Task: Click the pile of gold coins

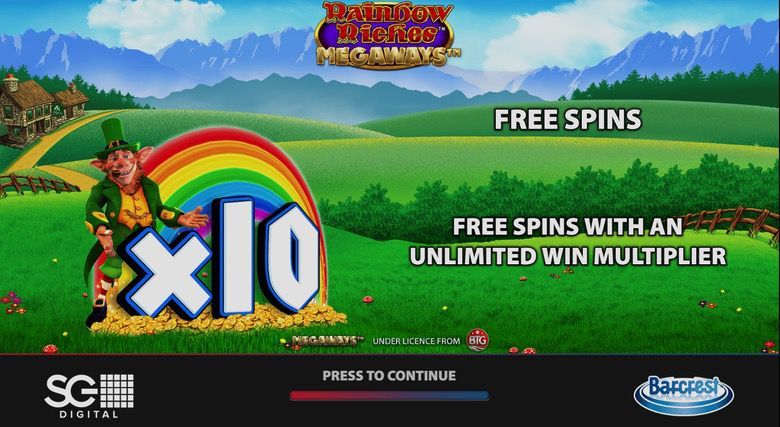Action: (219, 321)
